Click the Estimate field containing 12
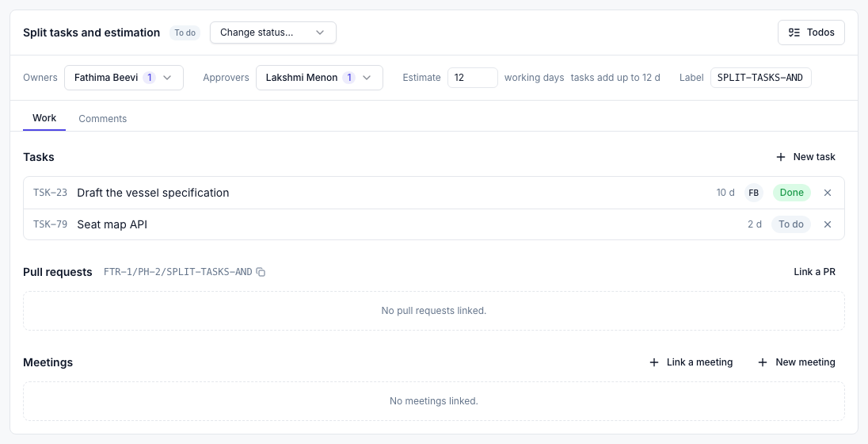 [x=472, y=78]
